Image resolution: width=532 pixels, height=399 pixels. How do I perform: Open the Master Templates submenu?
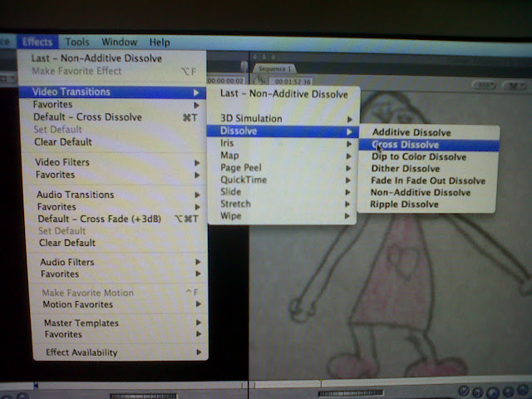[121, 323]
